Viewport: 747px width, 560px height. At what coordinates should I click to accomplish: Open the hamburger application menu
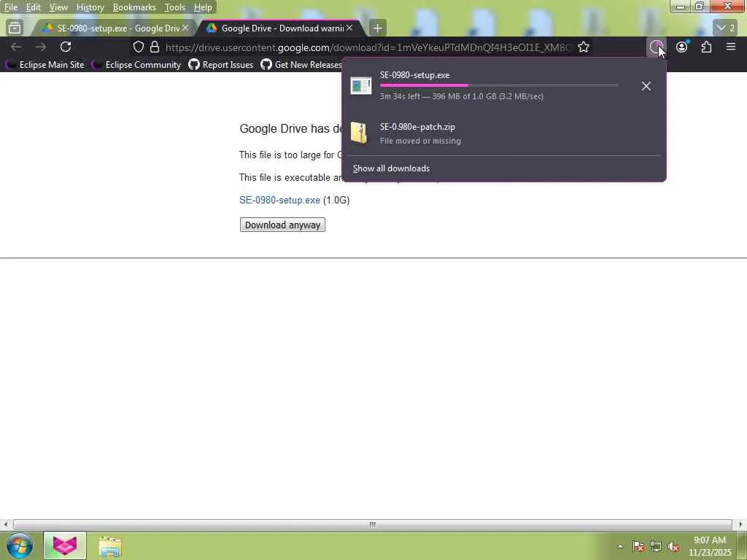pyautogui.click(x=731, y=47)
